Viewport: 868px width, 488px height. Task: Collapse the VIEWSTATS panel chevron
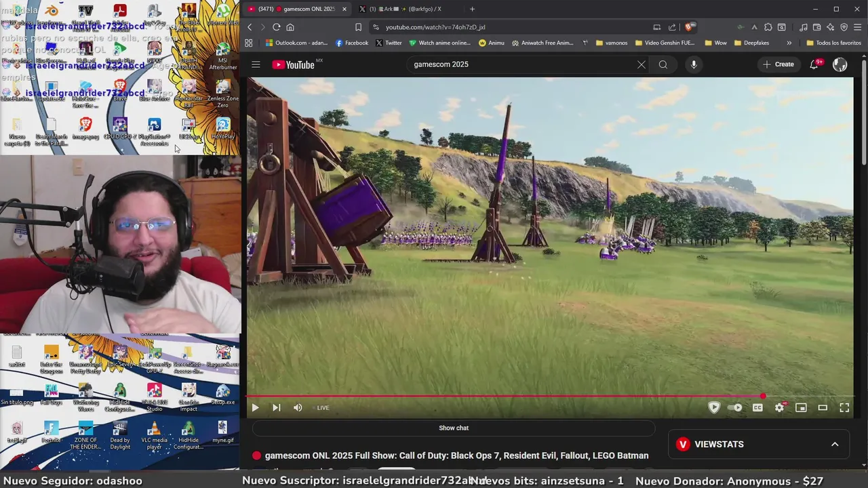pos(835,444)
